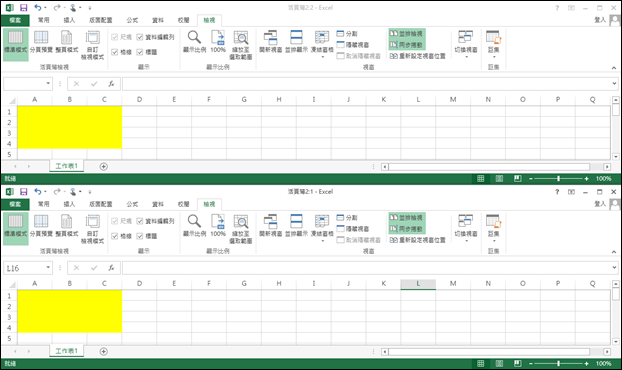Collapse the ribbon in top window
Screen dimensions: 622x370
[614, 68]
